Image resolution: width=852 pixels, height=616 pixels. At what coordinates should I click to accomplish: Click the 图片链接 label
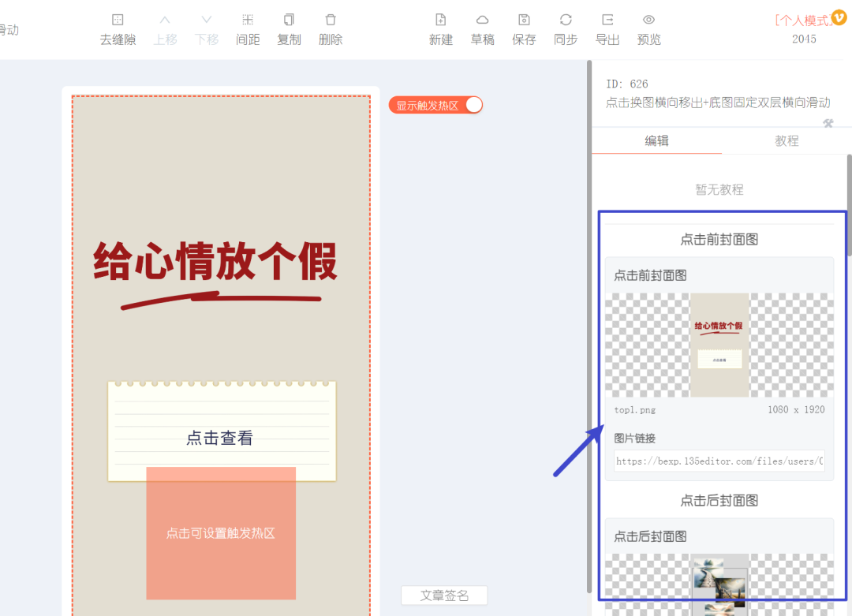(634, 439)
